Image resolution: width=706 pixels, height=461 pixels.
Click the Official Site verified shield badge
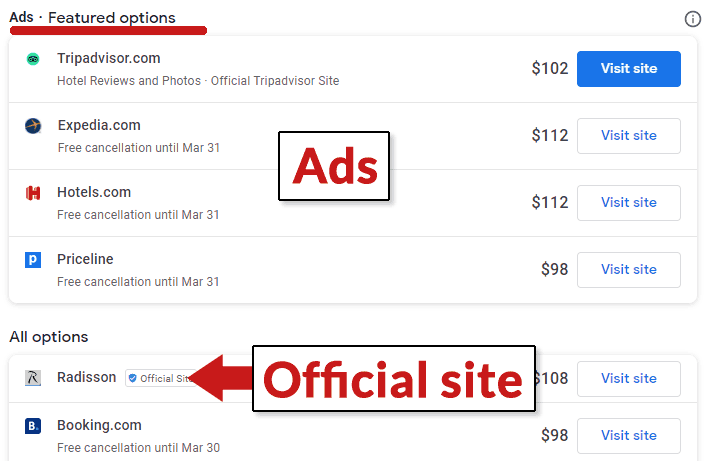133,379
